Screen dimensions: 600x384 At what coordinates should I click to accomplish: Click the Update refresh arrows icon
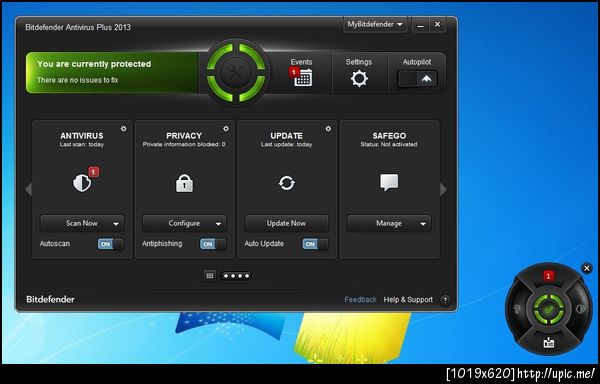point(287,183)
